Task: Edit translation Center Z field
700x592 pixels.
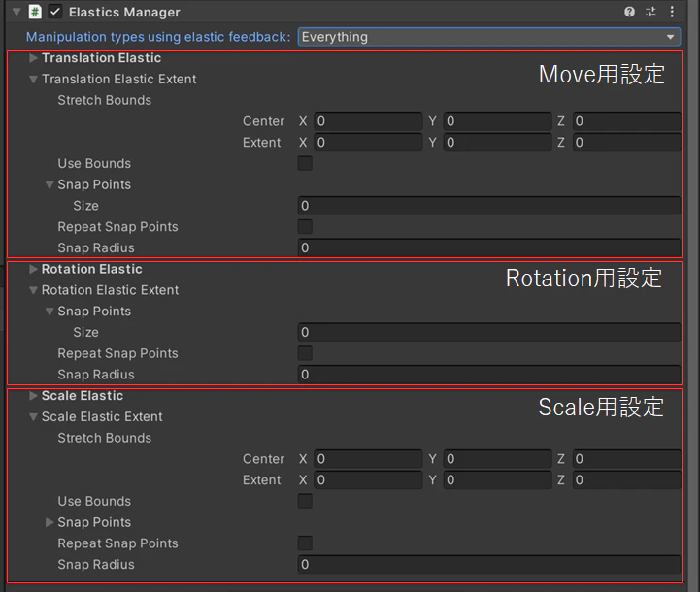Action: click(x=627, y=121)
